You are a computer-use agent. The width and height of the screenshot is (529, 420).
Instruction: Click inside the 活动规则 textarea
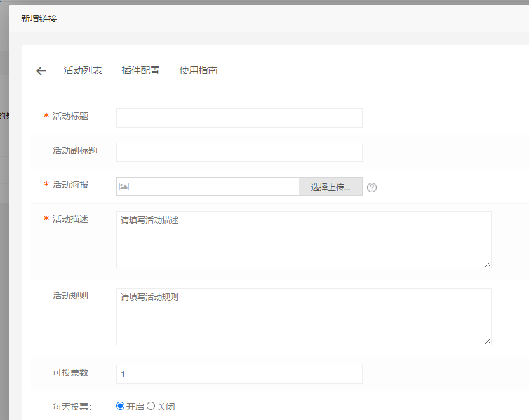pos(304,317)
